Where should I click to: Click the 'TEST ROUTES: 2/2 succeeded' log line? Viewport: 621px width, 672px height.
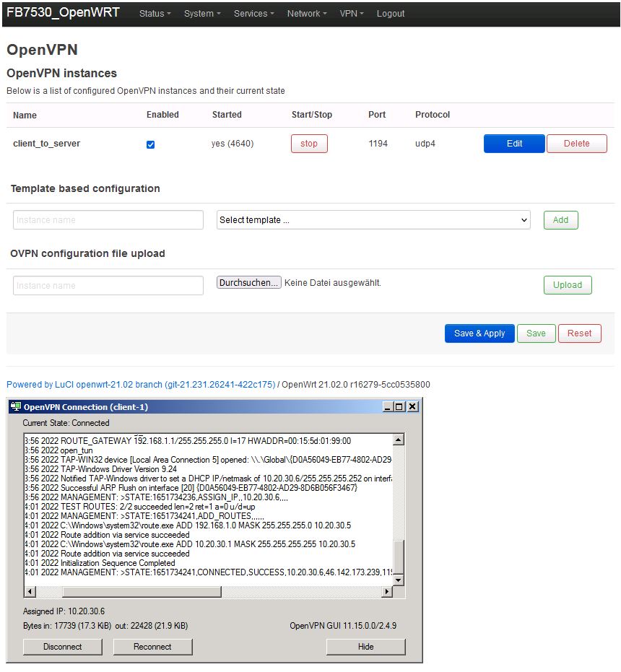140,507
